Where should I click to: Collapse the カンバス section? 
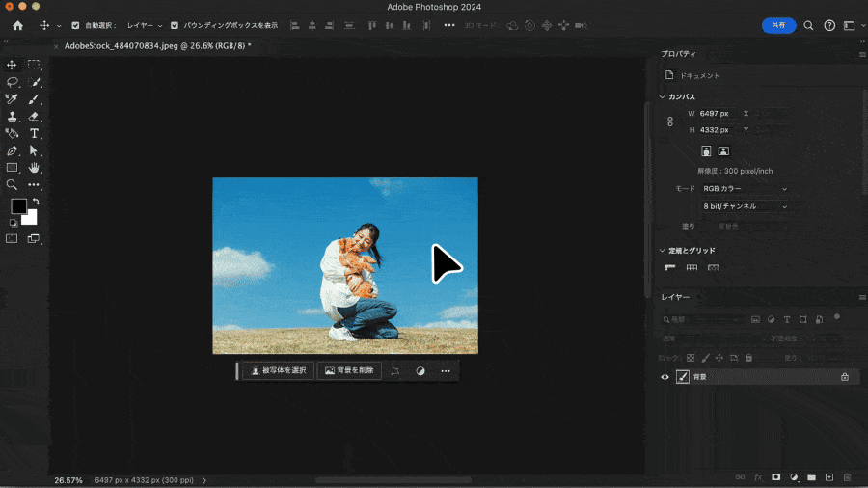[x=662, y=96]
